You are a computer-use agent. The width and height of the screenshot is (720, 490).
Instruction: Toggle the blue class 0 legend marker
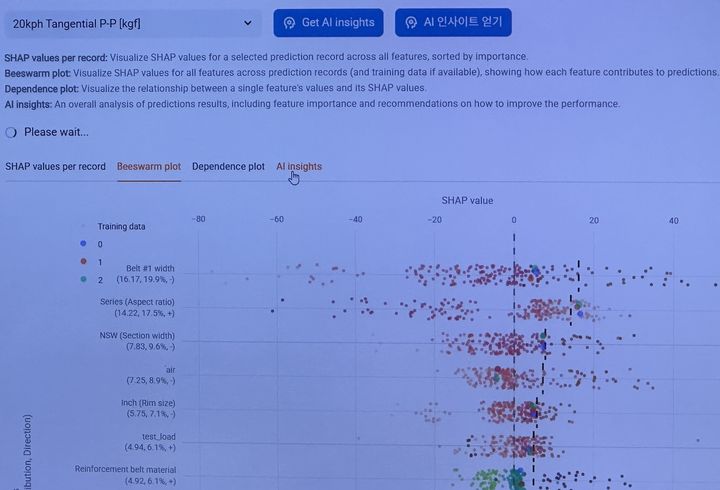tap(84, 244)
